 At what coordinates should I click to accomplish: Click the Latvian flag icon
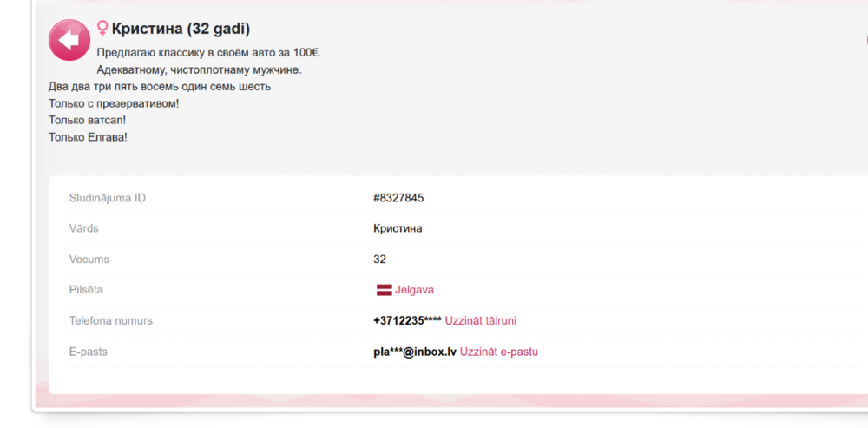point(384,290)
